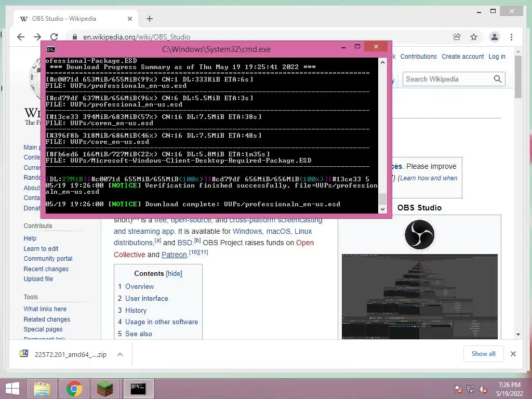Jump to User interface section
Image resolution: width=532 pixels, height=399 pixels.
[147, 299]
